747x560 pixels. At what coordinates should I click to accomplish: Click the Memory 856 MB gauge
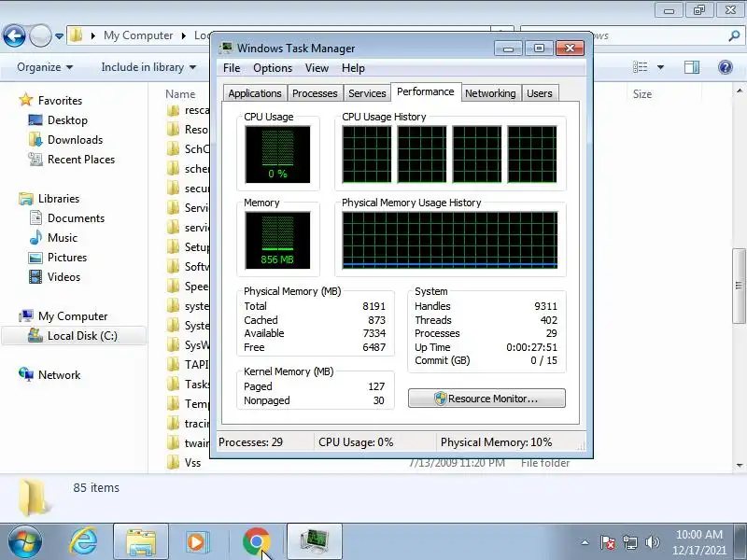pyautogui.click(x=277, y=241)
